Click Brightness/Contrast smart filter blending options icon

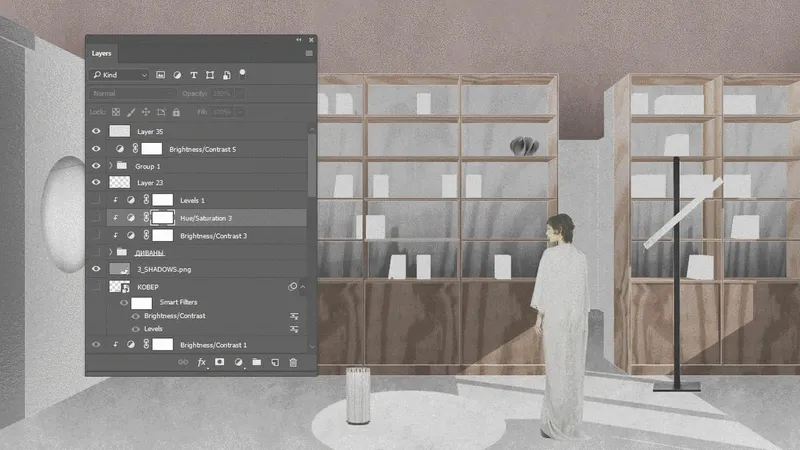pyautogui.click(x=294, y=316)
